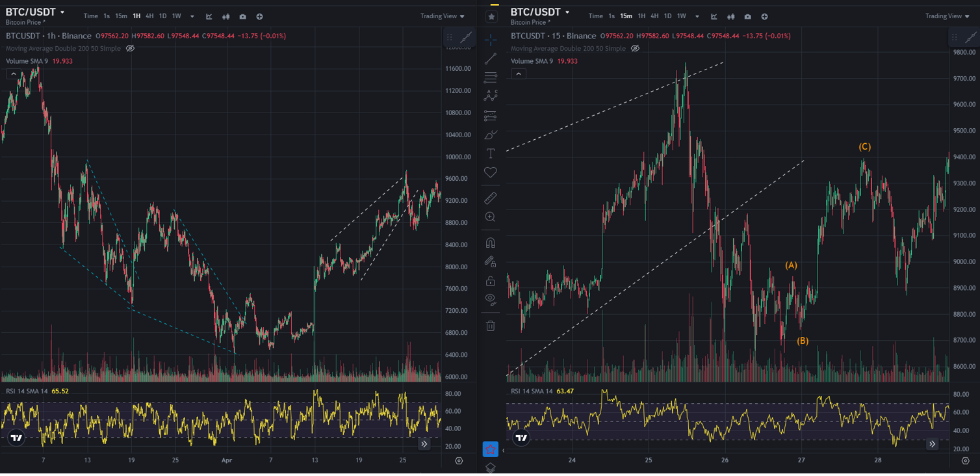Click the star favorite button above the toolbar
This screenshot has width=980, height=476.
(491, 16)
